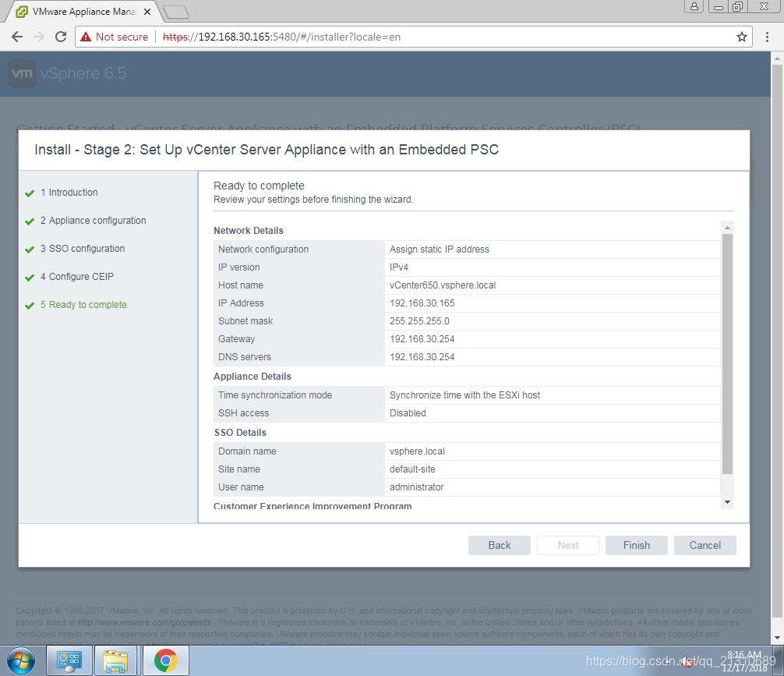Click the page scrollbar up arrow
The height and width of the screenshot is (676, 784).
coord(776,58)
